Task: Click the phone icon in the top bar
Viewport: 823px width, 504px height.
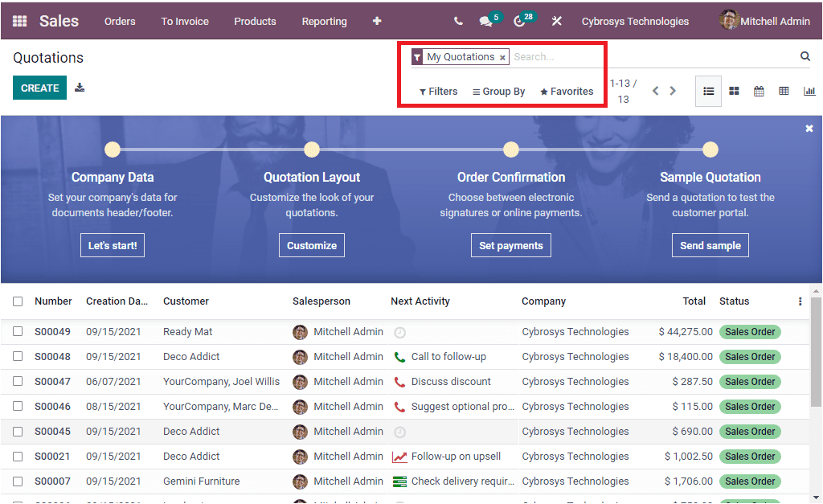Action: click(457, 21)
